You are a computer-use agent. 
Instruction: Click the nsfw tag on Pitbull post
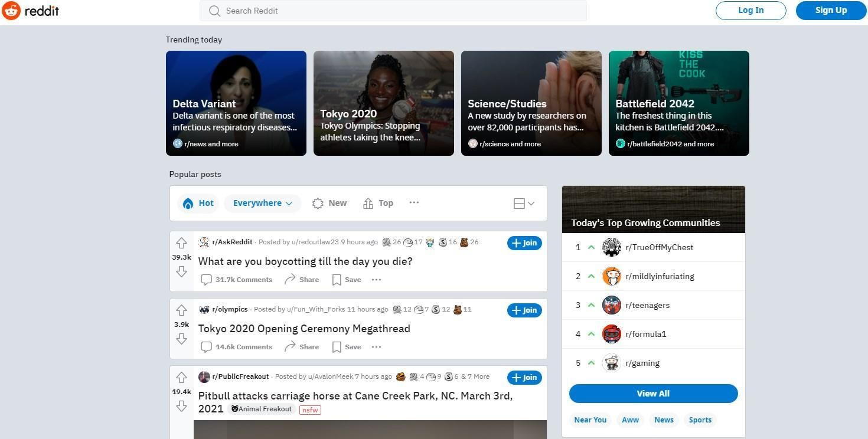click(310, 410)
